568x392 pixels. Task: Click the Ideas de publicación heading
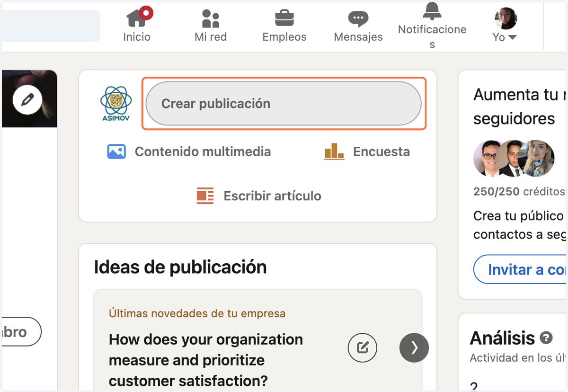[x=180, y=267]
